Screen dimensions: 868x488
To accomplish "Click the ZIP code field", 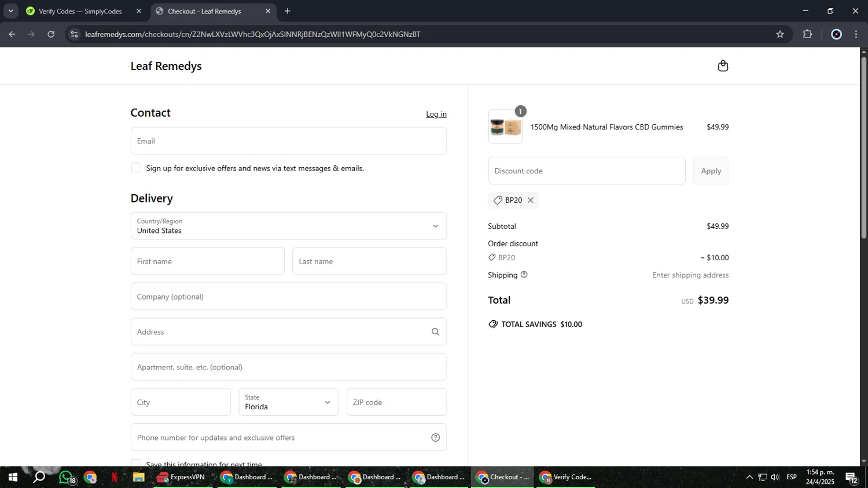I will coord(396,402).
